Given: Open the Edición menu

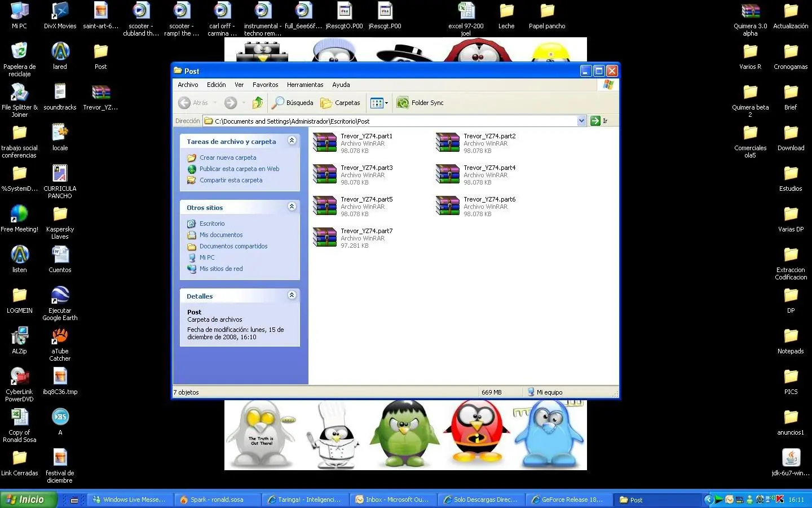Looking at the screenshot, I should [x=216, y=85].
